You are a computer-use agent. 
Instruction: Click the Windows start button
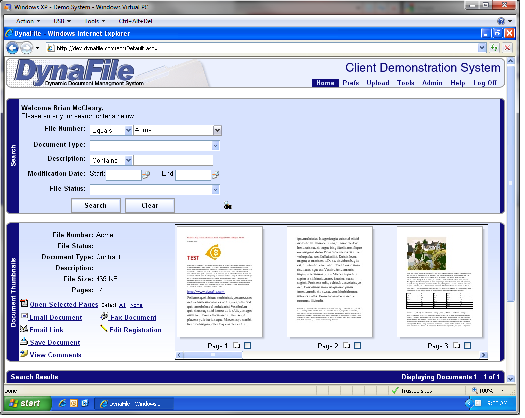[x=28, y=403]
